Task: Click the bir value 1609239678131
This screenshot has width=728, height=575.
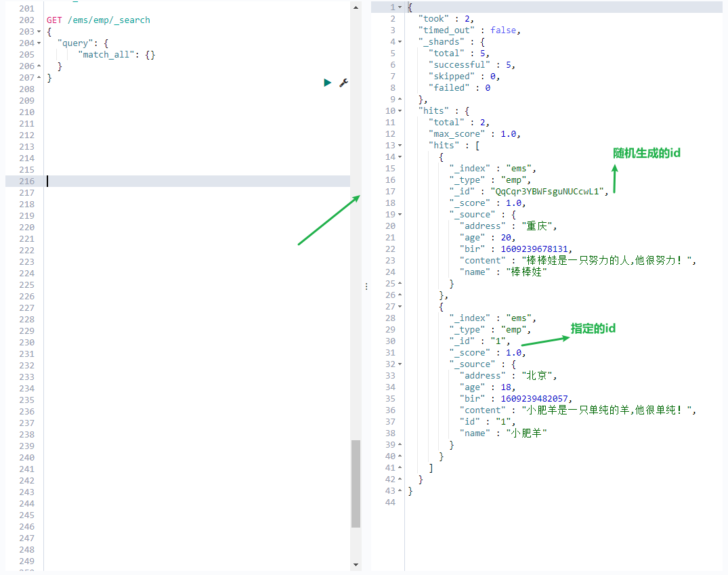Action: [534, 249]
